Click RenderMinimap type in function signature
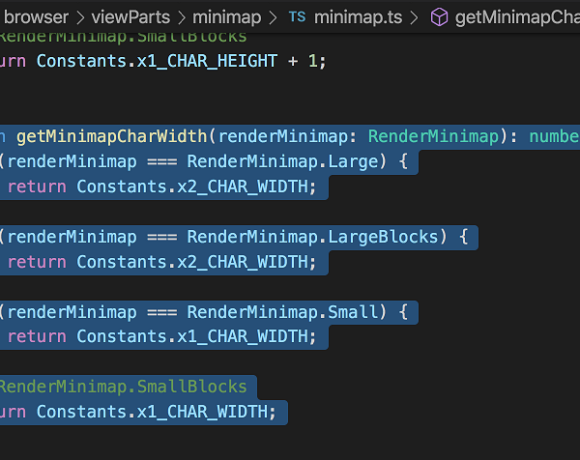 pos(433,136)
